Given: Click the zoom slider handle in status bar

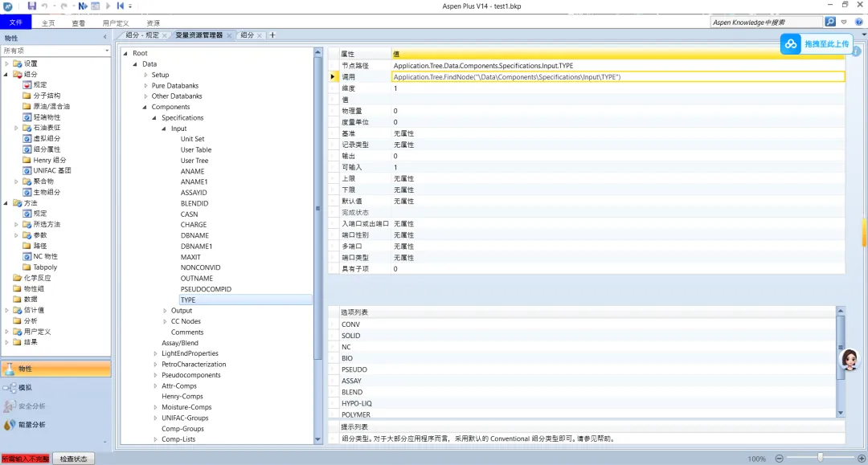Looking at the screenshot, I should click(821, 458).
